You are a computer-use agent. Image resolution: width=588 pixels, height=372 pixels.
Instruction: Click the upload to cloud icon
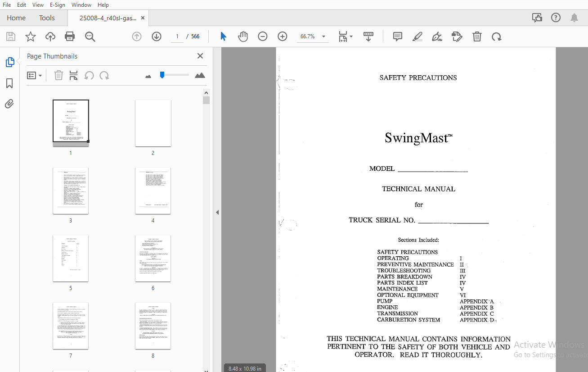pyautogui.click(x=50, y=36)
